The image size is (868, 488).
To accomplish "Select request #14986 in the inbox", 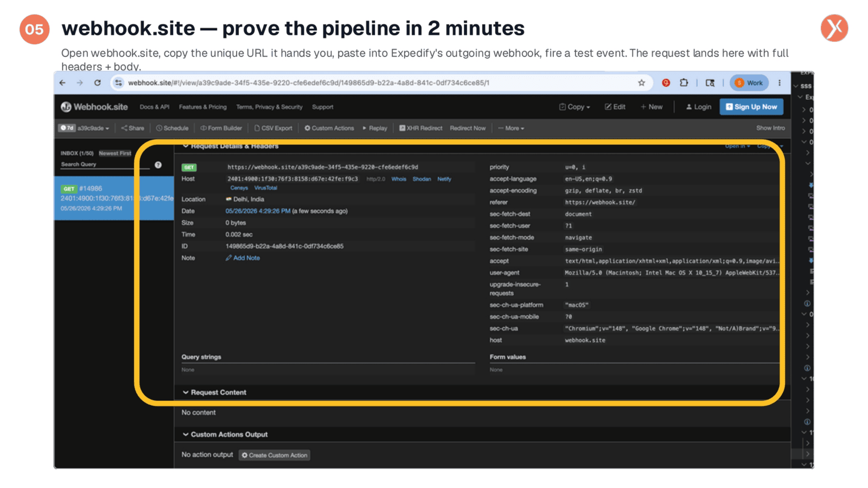I will [x=114, y=198].
